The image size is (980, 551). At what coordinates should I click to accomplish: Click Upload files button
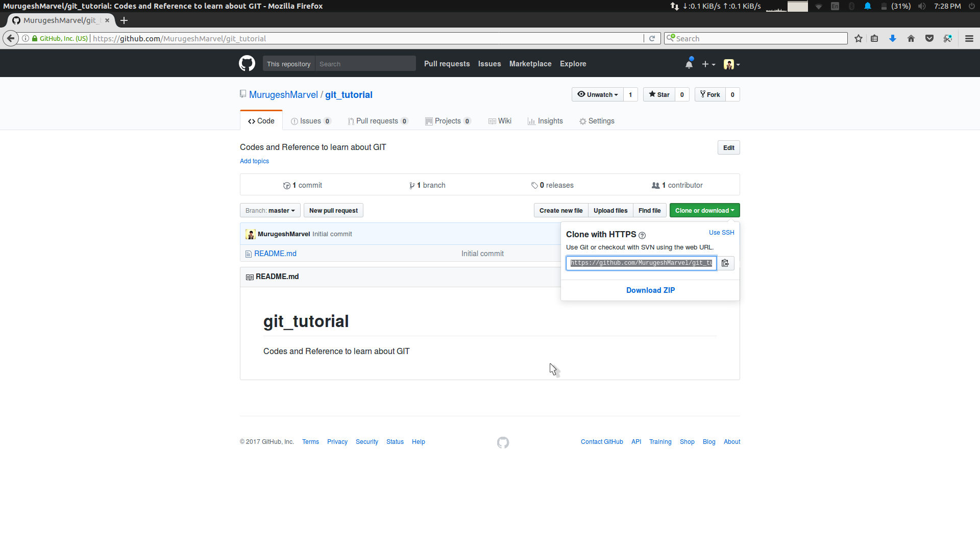point(610,210)
